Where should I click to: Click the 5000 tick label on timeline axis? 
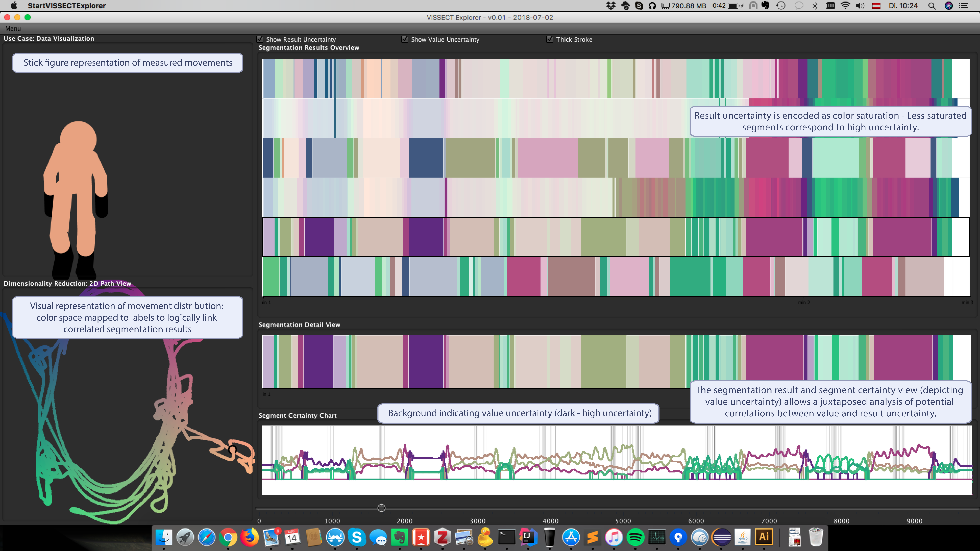(x=623, y=521)
